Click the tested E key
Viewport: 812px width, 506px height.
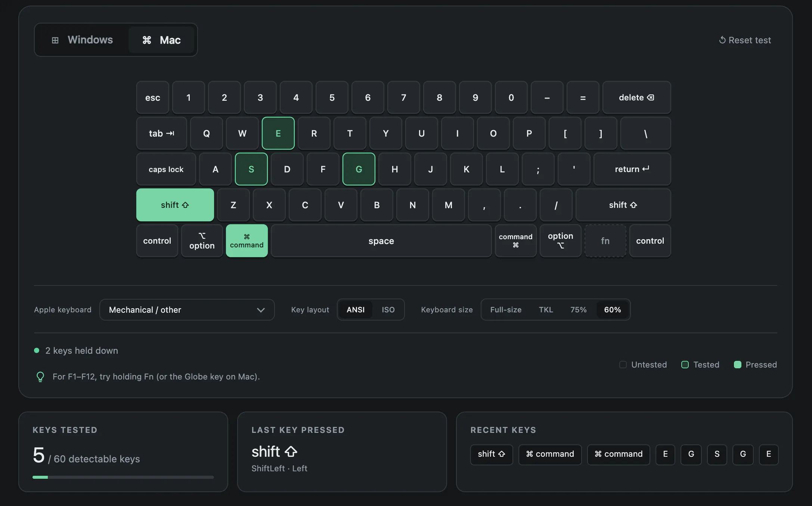(x=278, y=133)
